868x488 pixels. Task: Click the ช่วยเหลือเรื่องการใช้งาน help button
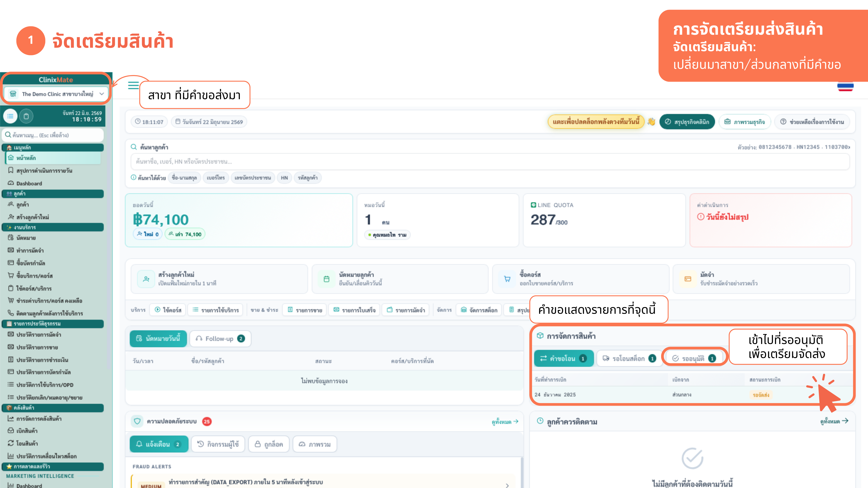tap(812, 122)
